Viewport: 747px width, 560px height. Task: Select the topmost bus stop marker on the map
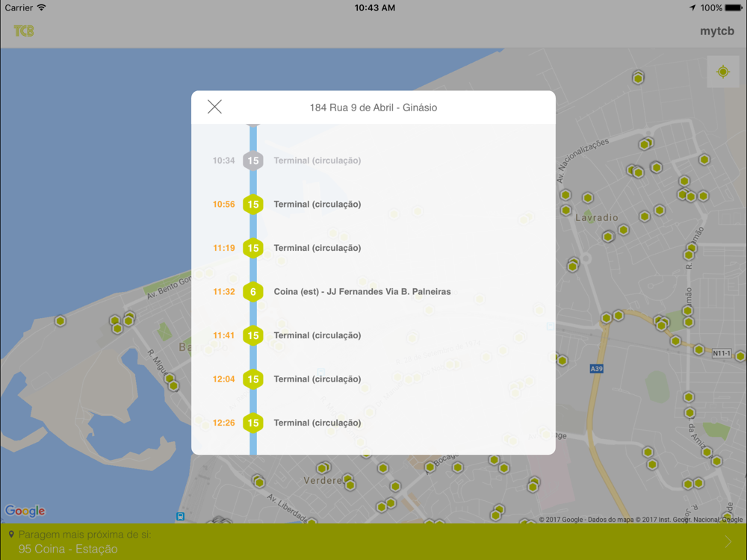[x=639, y=77]
